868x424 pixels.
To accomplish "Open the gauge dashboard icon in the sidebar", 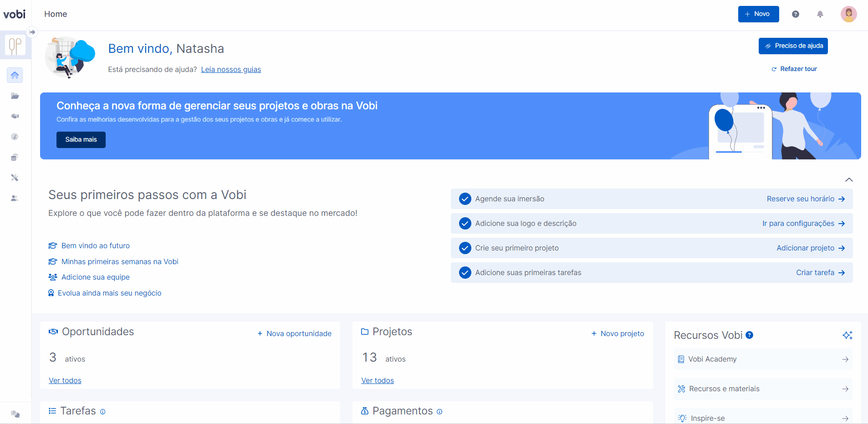I will pos(15,137).
